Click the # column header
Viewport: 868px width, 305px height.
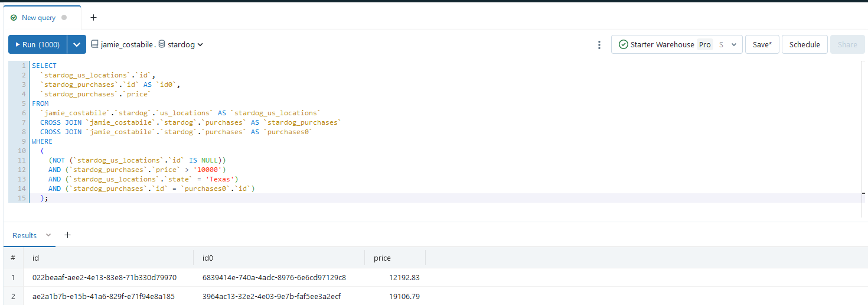coord(13,258)
